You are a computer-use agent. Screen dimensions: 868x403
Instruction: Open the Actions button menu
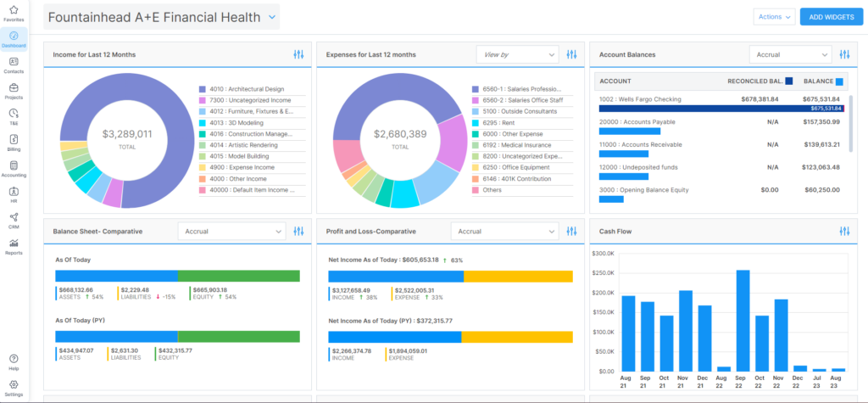(775, 17)
